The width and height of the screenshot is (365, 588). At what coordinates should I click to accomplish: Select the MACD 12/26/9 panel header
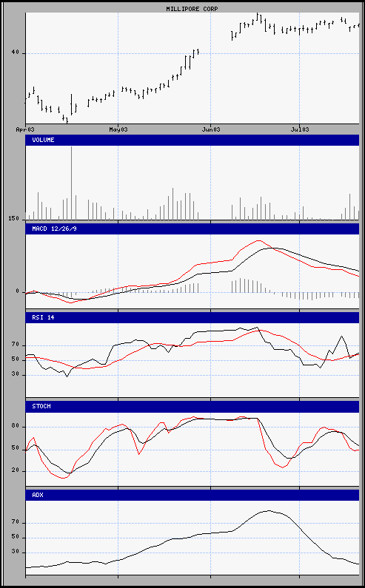click(192, 229)
